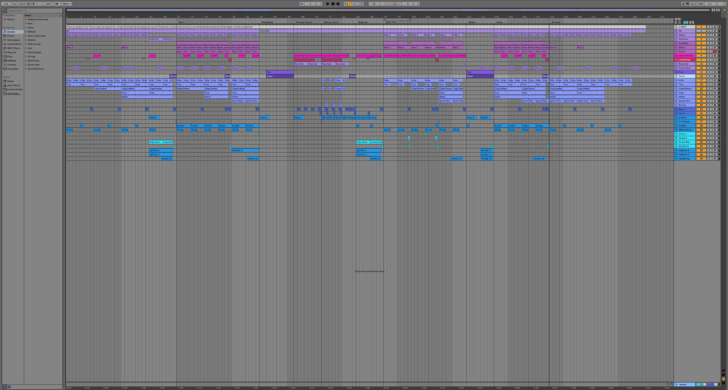The width and height of the screenshot is (728, 390).
Task: Open the global quantization dropdown menu
Action: [x=67, y=4]
